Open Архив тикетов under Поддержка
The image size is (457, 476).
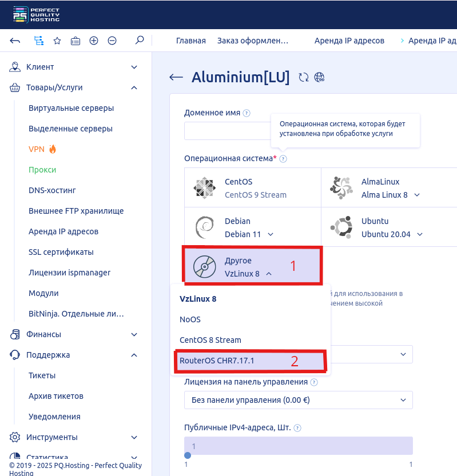tap(56, 397)
